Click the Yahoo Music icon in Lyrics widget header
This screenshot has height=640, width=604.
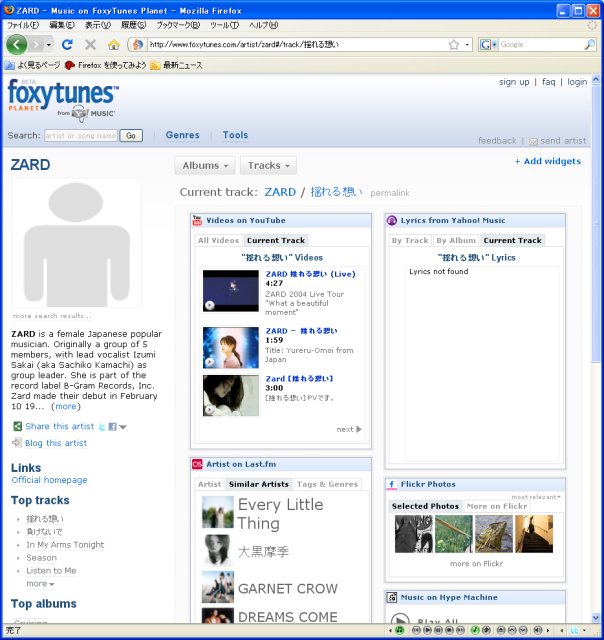(392, 220)
